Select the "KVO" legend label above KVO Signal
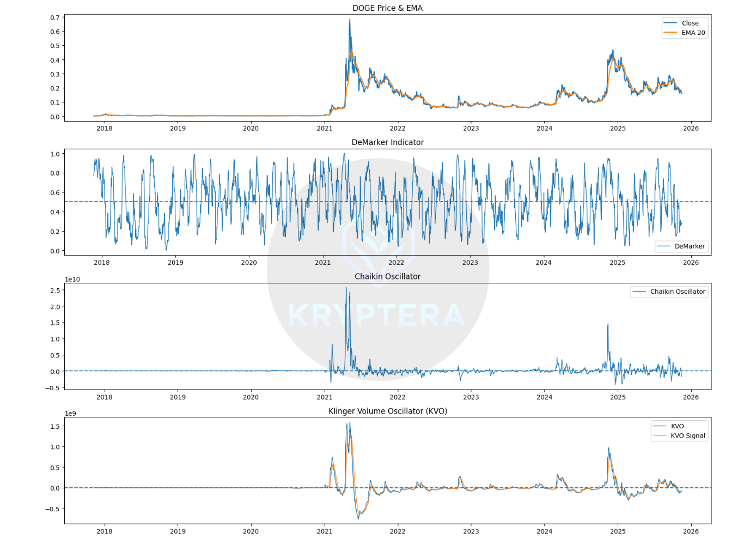 click(677, 426)
